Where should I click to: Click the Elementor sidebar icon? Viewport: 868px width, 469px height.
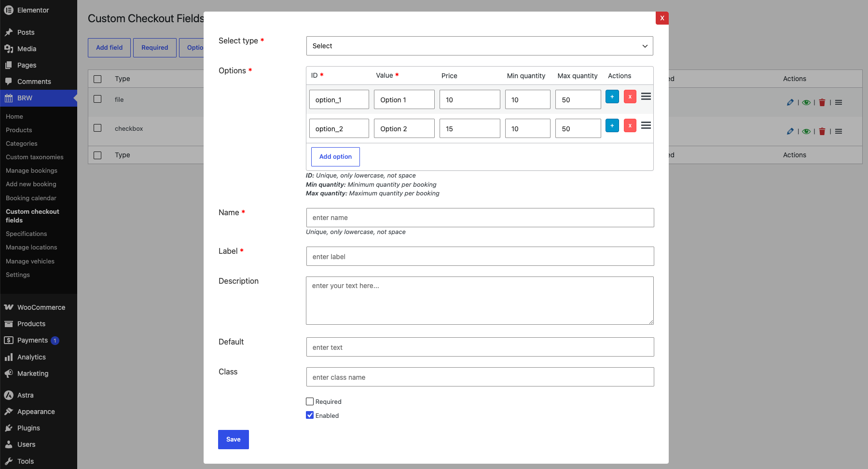[x=9, y=10]
